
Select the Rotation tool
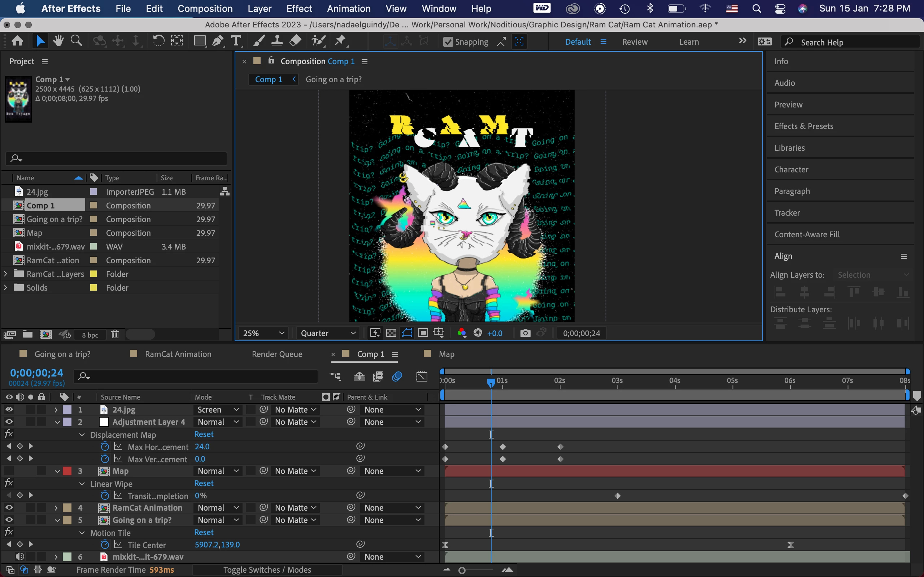[x=158, y=41]
